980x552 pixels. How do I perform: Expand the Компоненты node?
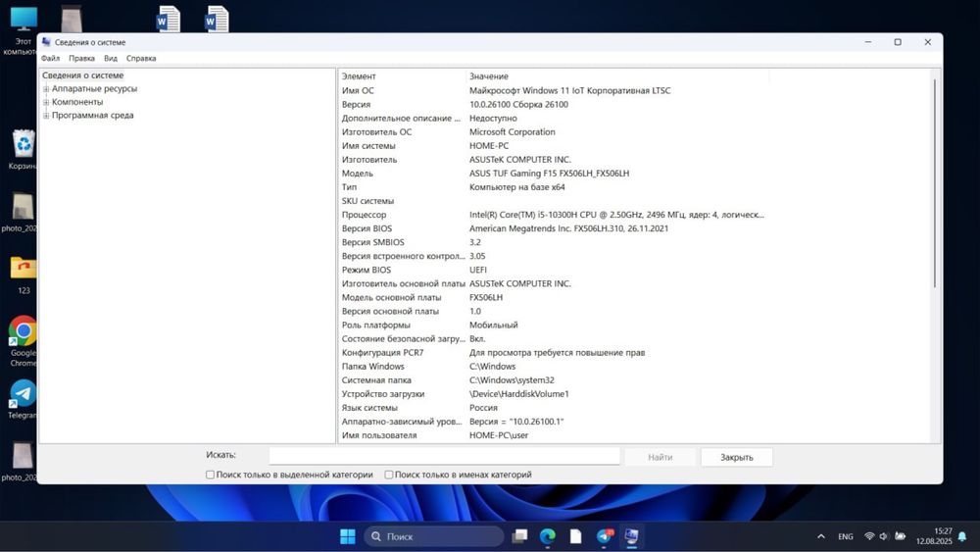pyautogui.click(x=46, y=102)
